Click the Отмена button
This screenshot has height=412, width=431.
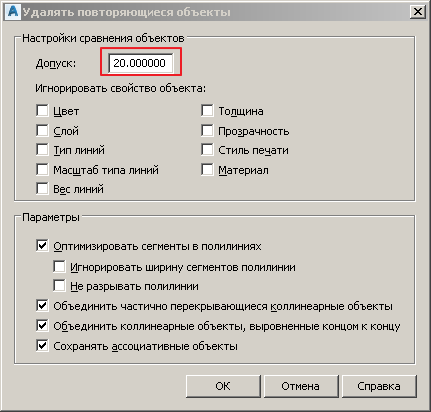pos(301,386)
